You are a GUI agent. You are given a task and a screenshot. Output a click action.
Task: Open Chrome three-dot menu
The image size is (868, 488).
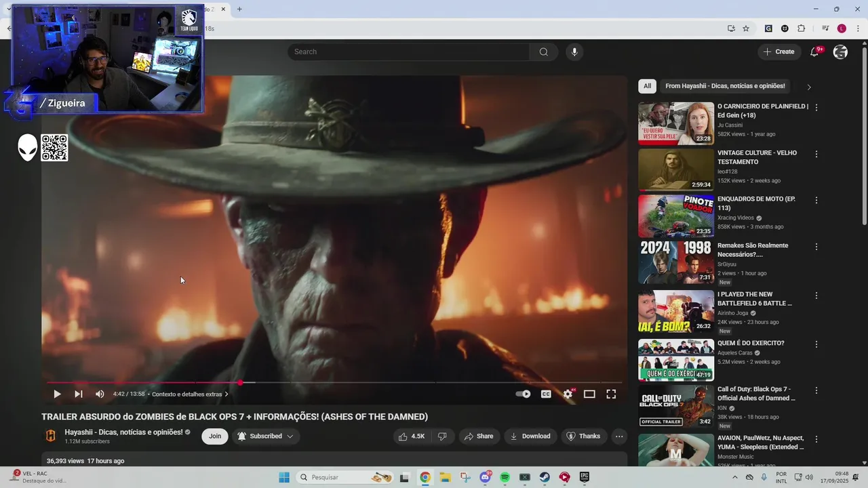pyautogui.click(x=858, y=28)
